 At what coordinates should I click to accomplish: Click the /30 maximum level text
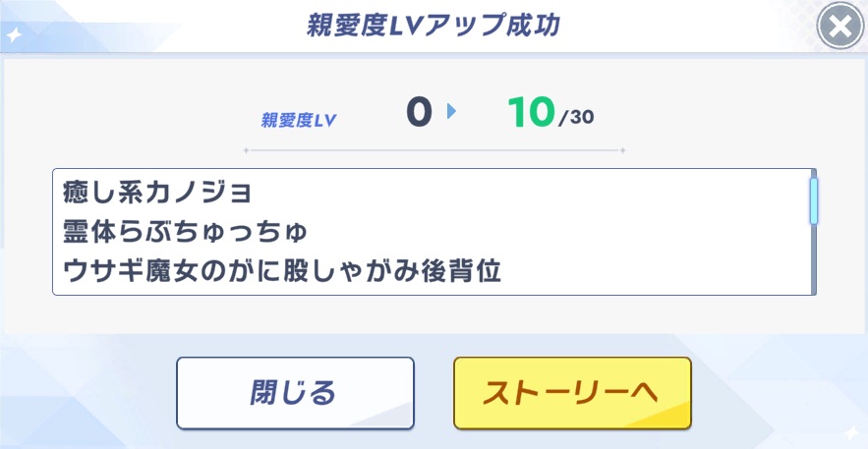[x=576, y=118]
